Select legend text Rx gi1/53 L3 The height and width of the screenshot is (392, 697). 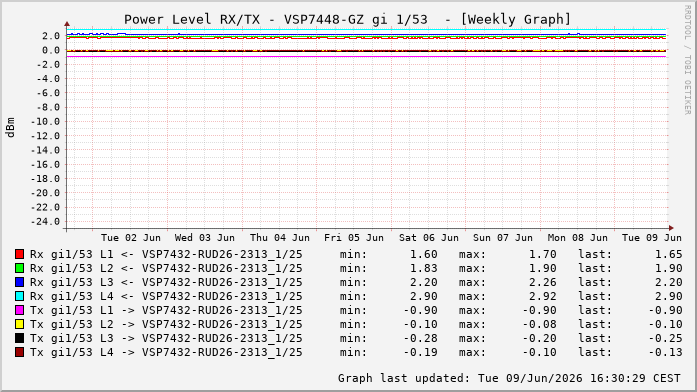pos(72,282)
